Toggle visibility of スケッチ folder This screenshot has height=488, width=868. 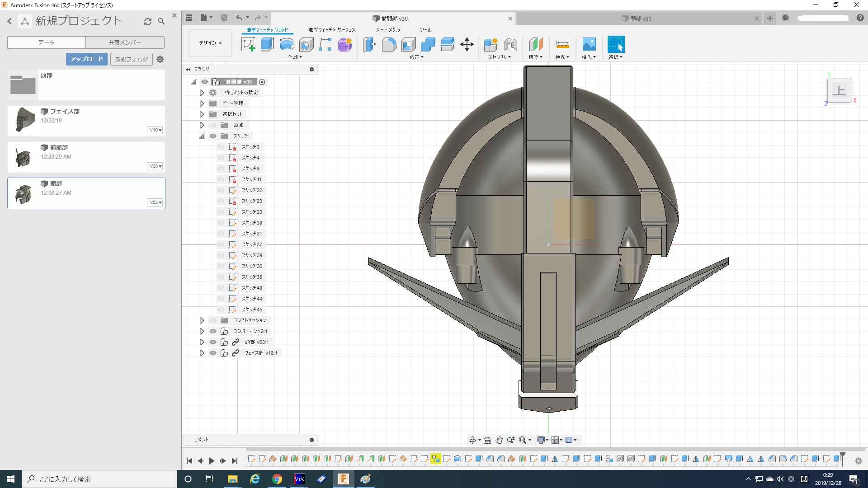(x=213, y=136)
